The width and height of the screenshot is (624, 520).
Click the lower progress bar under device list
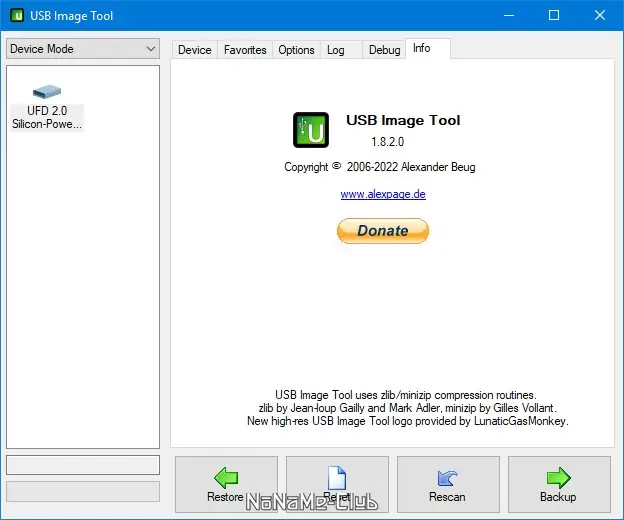[x=83, y=491]
